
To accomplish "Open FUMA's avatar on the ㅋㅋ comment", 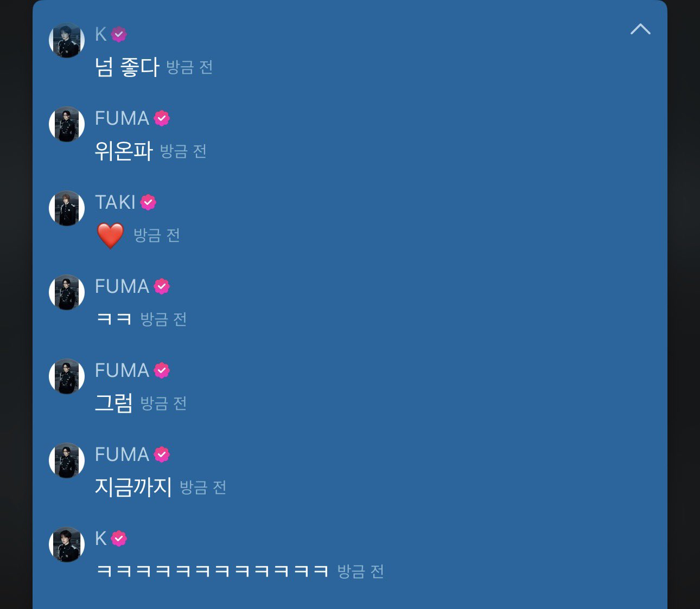I will tap(67, 292).
